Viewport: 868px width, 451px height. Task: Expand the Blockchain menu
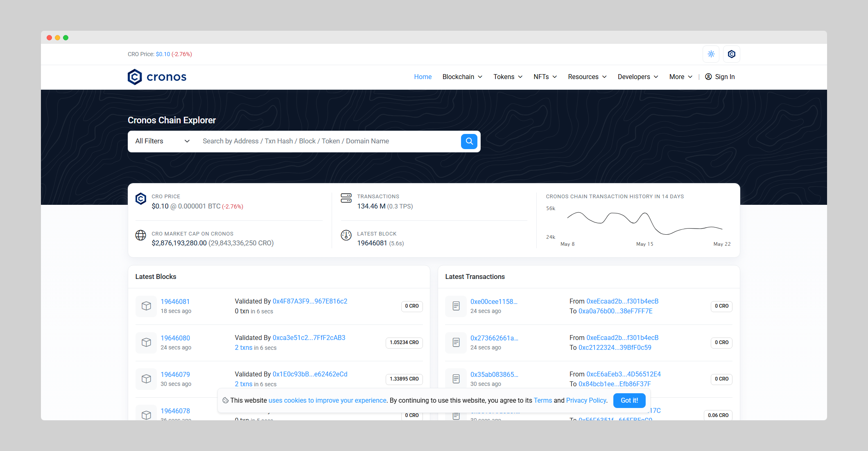[x=462, y=77]
